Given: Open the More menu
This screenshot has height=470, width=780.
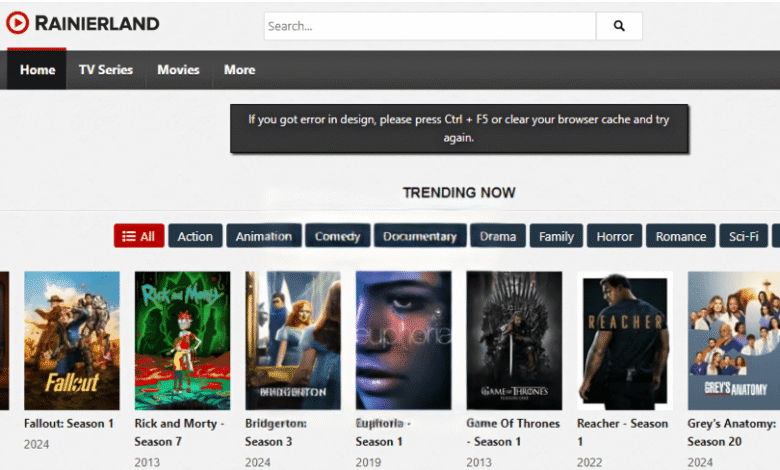Looking at the screenshot, I should (x=239, y=70).
